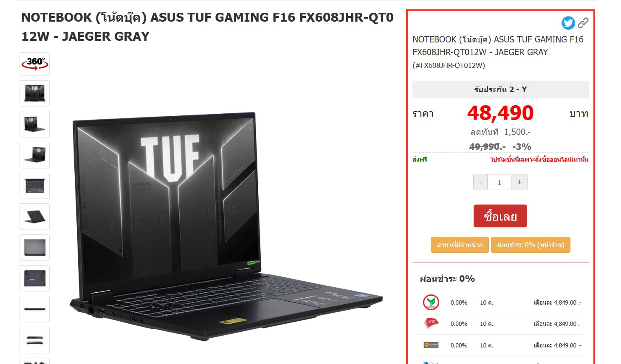Select front-view laptop thumbnail with TUF screen
The image size is (621, 364).
(x=34, y=93)
